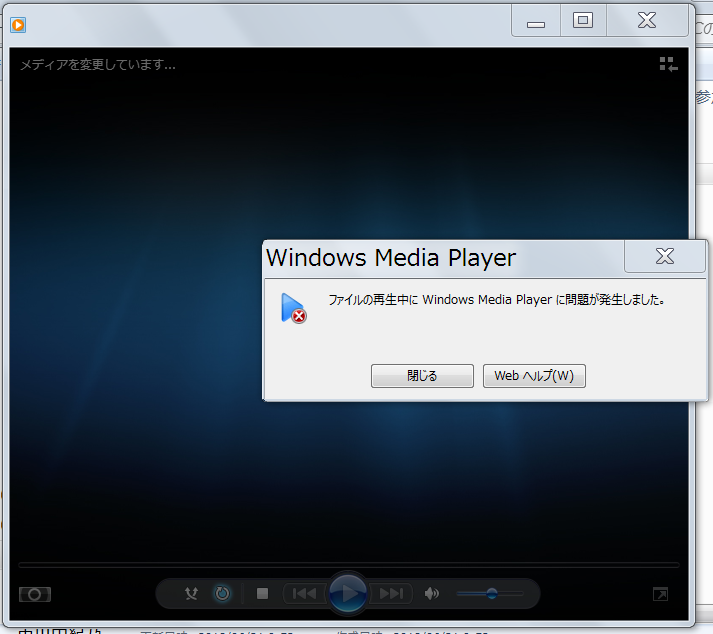
Task: Switch to library view icon
Action: click(668, 64)
